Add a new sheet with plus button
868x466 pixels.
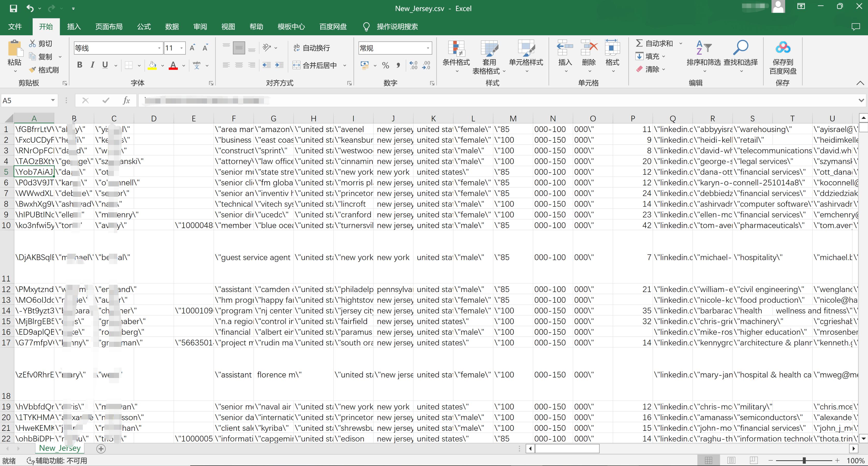[x=101, y=448]
